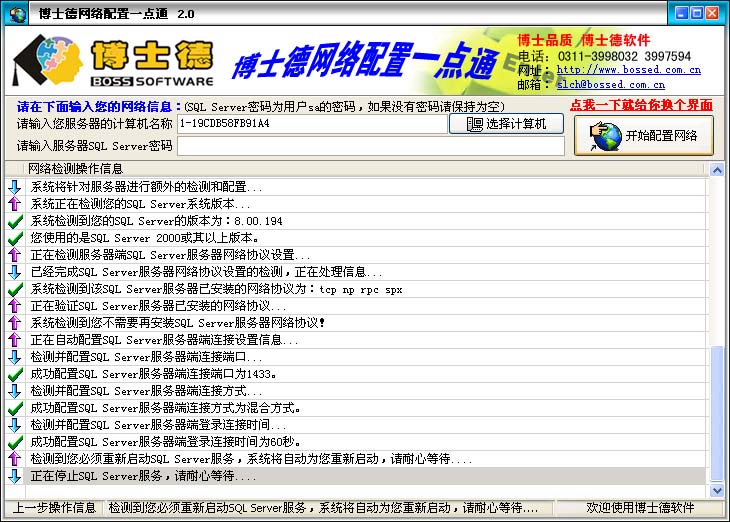Screen dimensions: 730x522
Task: Click blue down arrow beside 系统将针对服务器进行额外的检测和配置
Action: point(14,187)
